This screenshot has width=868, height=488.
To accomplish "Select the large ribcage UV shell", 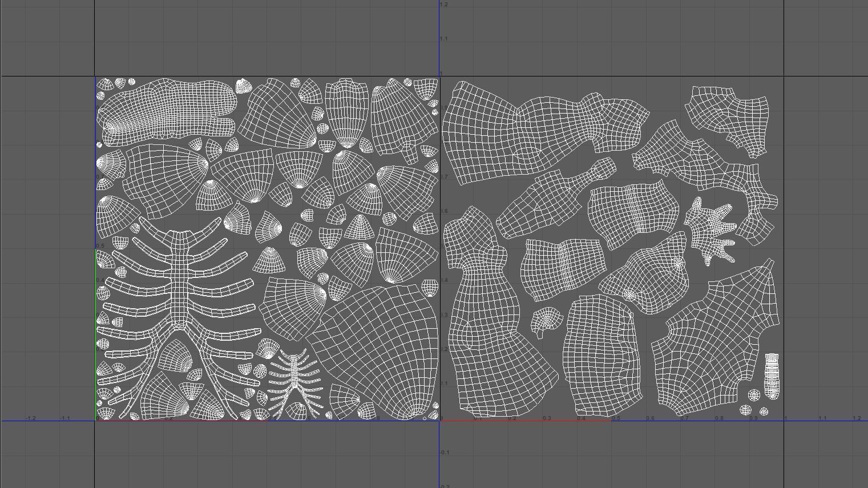I will (181, 285).
